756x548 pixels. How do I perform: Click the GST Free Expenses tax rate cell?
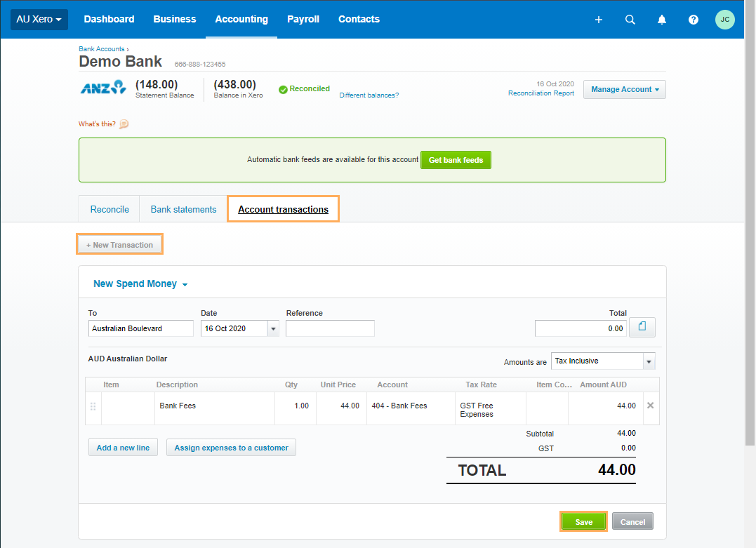click(x=491, y=408)
